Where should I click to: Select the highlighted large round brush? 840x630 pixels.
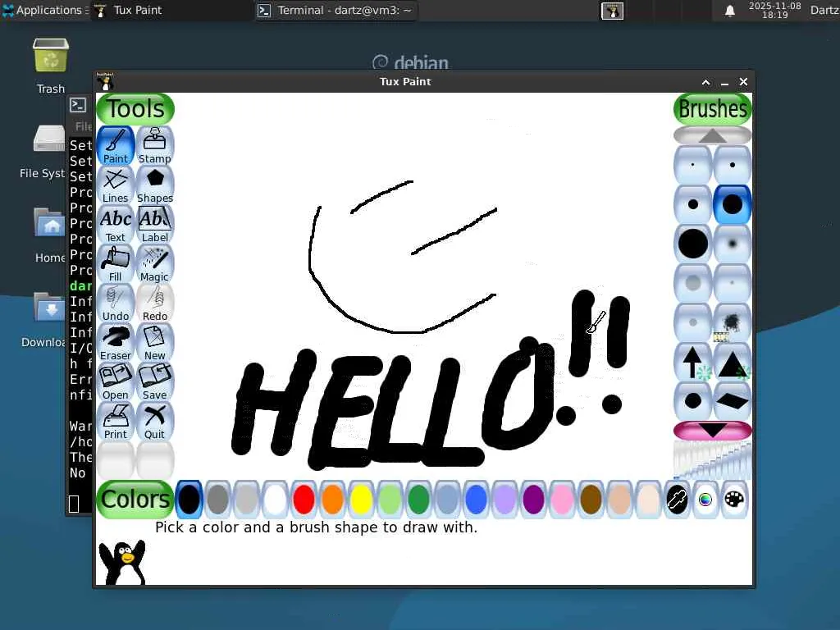[x=733, y=204]
